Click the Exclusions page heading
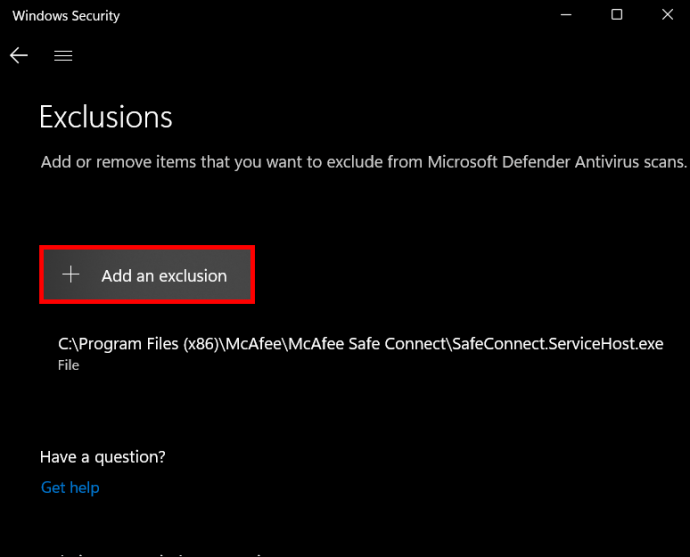690x557 pixels. coord(106,117)
